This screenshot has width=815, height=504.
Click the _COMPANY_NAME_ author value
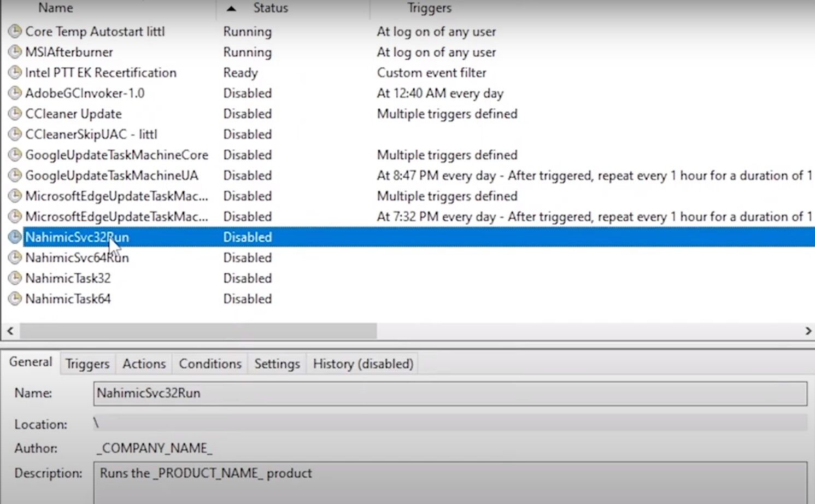(x=154, y=448)
